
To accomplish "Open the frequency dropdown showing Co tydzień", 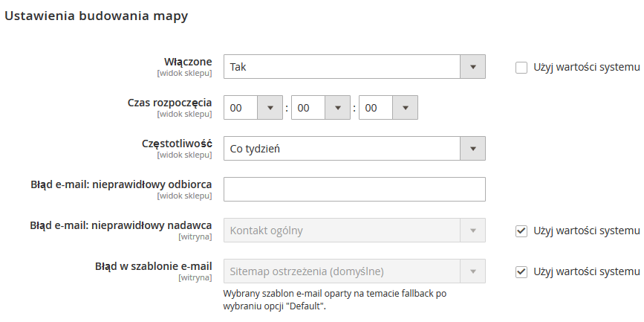I will 342,149.
